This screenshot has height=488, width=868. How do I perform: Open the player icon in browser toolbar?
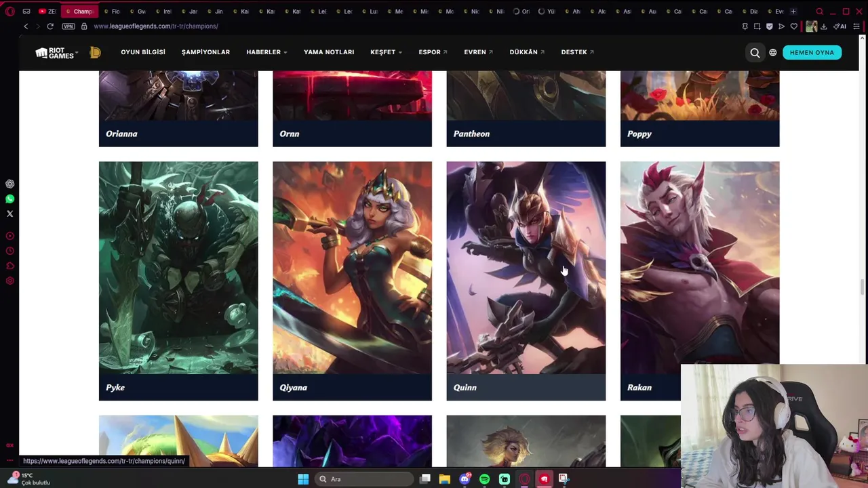point(781,26)
